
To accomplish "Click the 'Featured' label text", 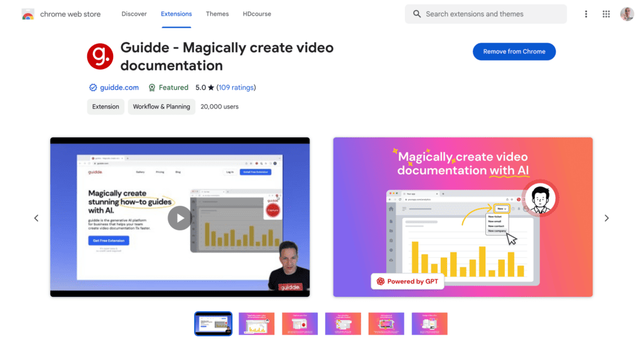I will click(173, 87).
